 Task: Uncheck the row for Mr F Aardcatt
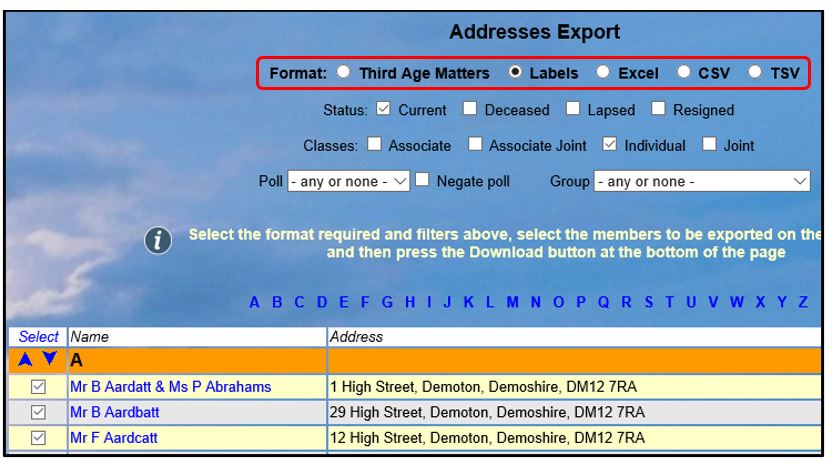(x=38, y=438)
